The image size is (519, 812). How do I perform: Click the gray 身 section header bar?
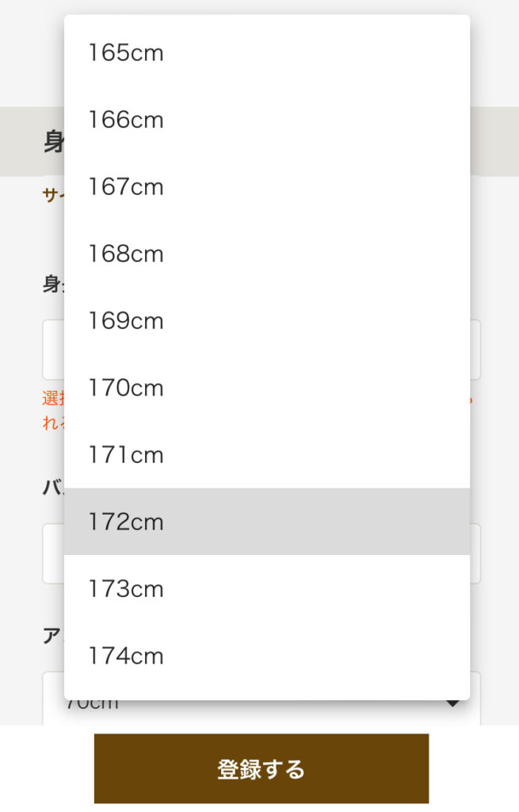point(53,142)
